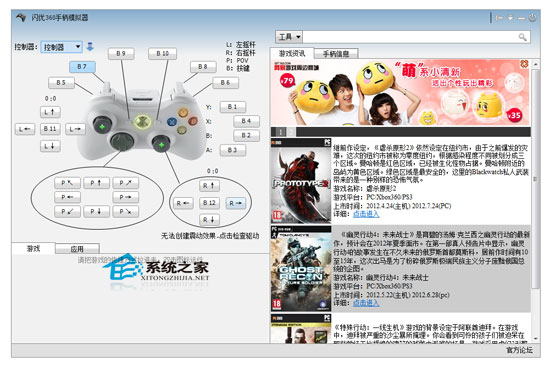550x367 pixels.
Task: Click POV right arrow button
Action: click(x=126, y=197)
